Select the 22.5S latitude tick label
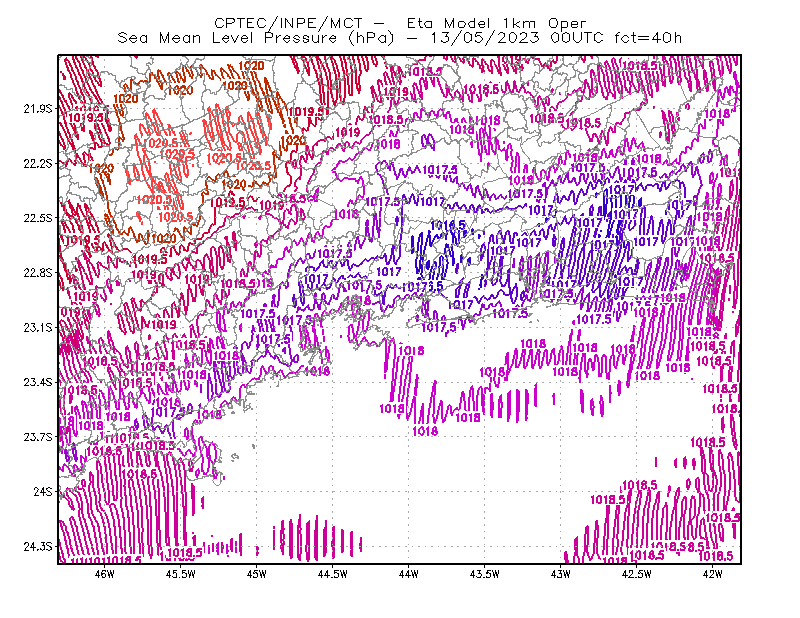Viewport: 800px width, 618px height. click(38, 218)
